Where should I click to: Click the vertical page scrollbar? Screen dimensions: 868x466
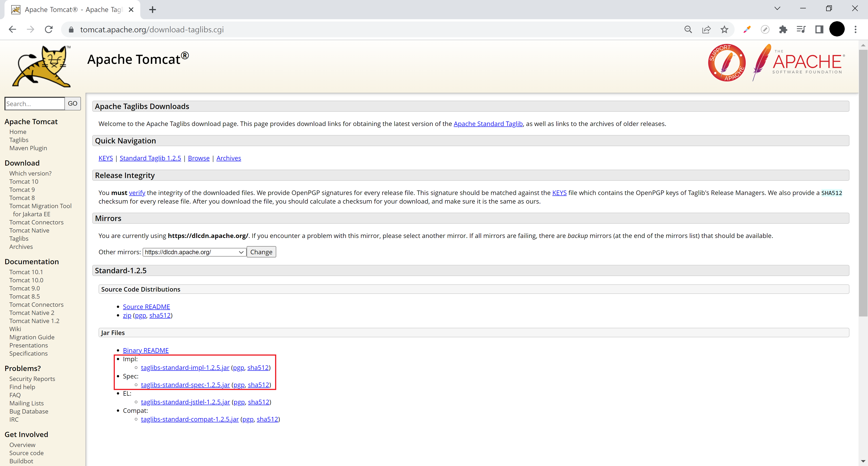pyautogui.click(x=863, y=182)
